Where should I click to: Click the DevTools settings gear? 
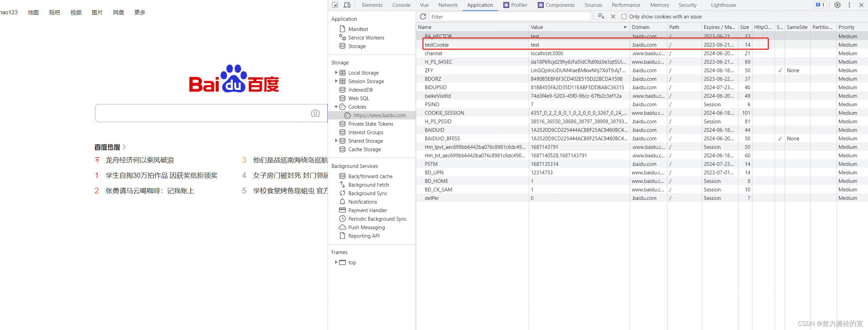pos(838,5)
